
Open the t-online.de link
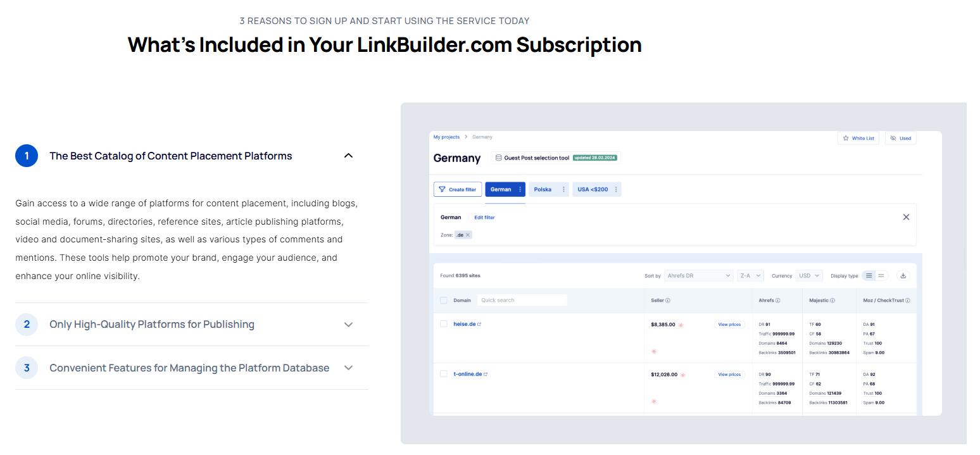pyautogui.click(x=469, y=373)
